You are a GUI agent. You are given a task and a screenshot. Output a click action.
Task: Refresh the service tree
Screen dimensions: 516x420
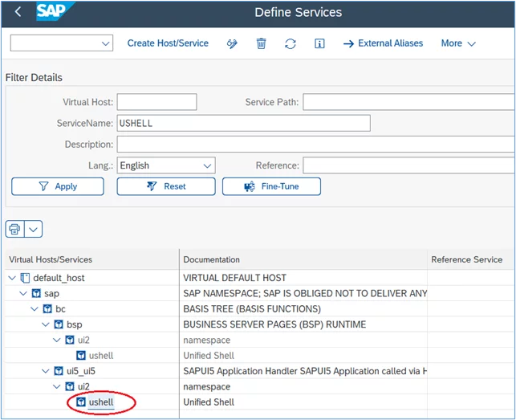(291, 43)
